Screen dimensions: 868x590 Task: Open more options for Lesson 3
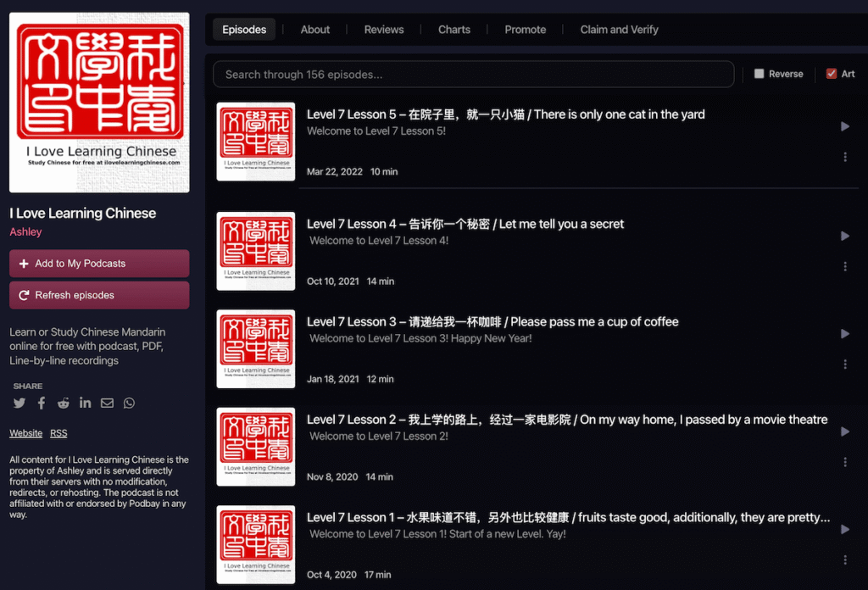pyautogui.click(x=845, y=365)
